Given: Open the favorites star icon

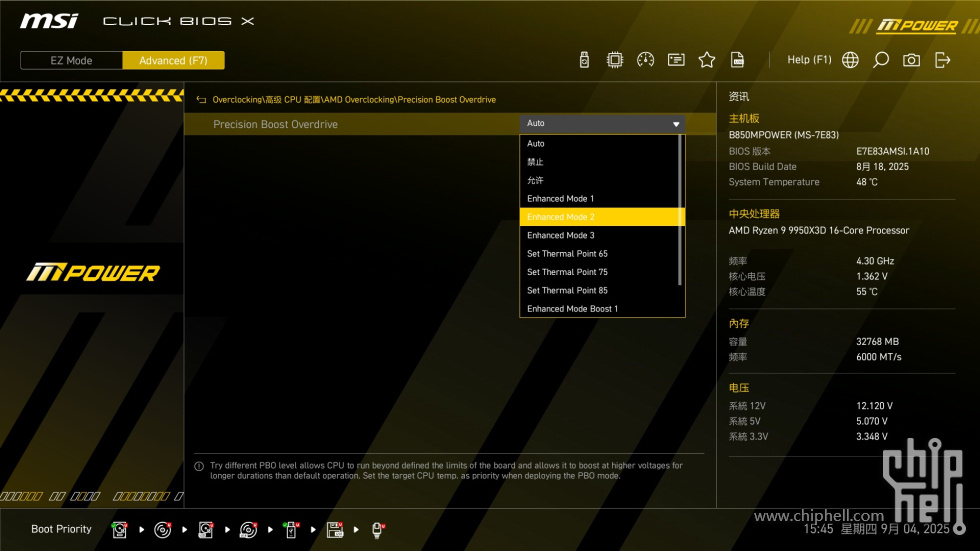Looking at the screenshot, I should 706,60.
